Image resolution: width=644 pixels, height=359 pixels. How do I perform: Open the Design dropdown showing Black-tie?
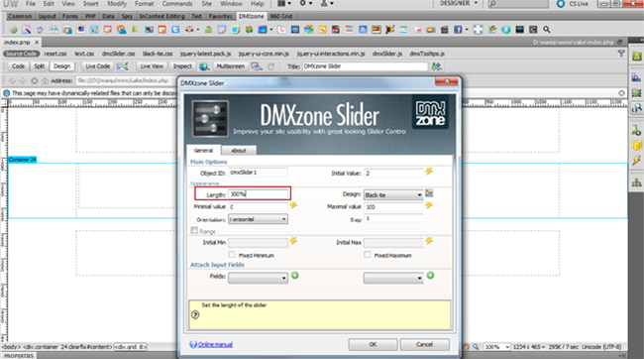pyautogui.click(x=393, y=195)
